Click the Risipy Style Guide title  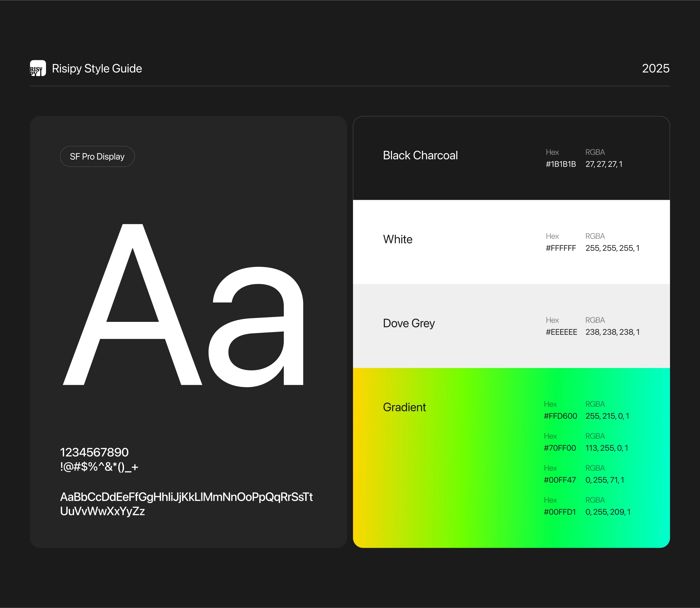coord(97,68)
